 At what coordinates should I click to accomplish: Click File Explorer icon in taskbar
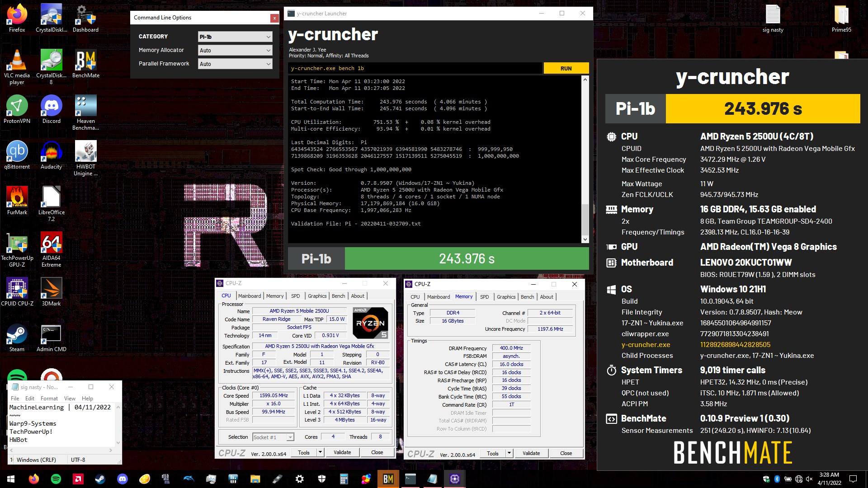click(255, 479)
